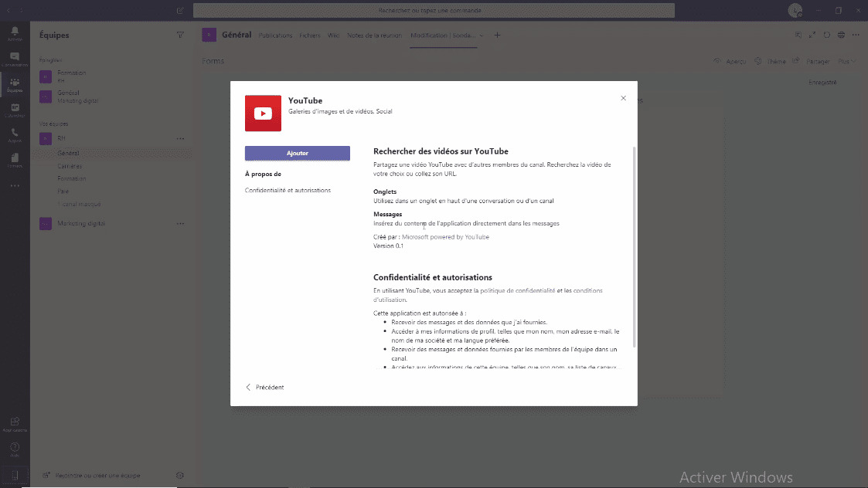Click the search or command box

[x=434, y=11]
